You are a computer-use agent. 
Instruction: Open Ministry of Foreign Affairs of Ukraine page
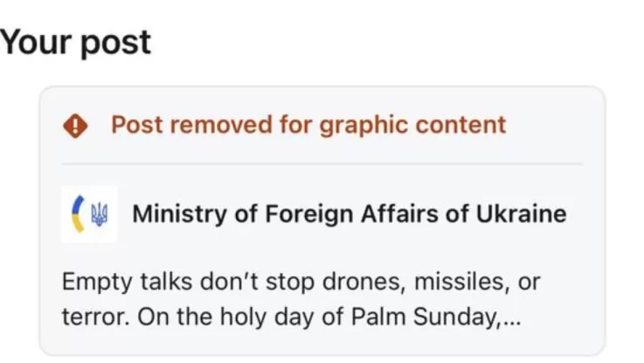click(349, 214)
